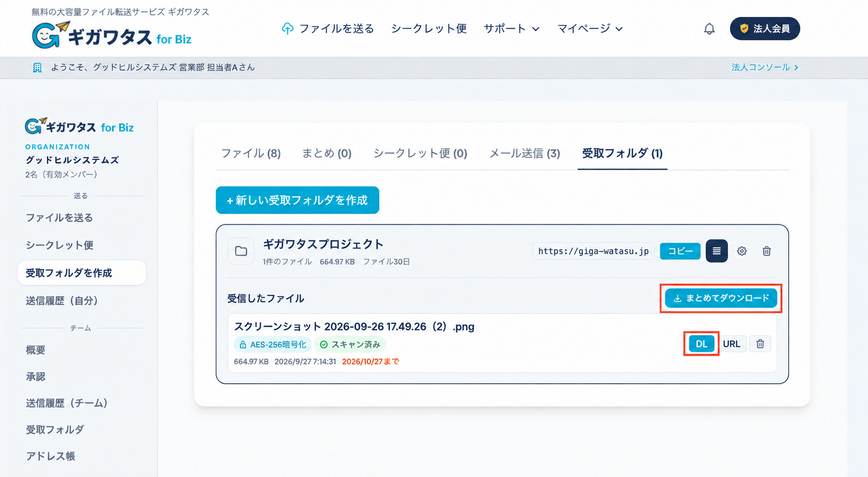Click the folder URL field giga-watasu.jp
The height and width of the screenshot is (477, 868).
pos(594,251)
